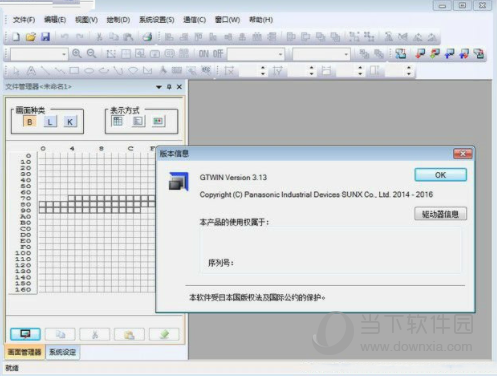Click the GTWIN logo in the version dialog
This screenshot has height=376, width=497.
click(179, 181)
